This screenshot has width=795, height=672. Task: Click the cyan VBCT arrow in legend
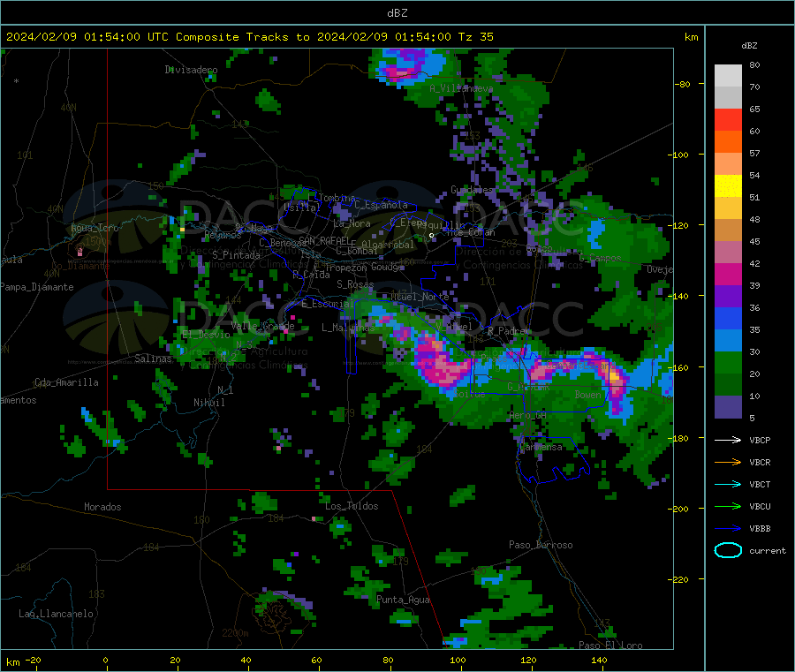click(x=728, y=484)
